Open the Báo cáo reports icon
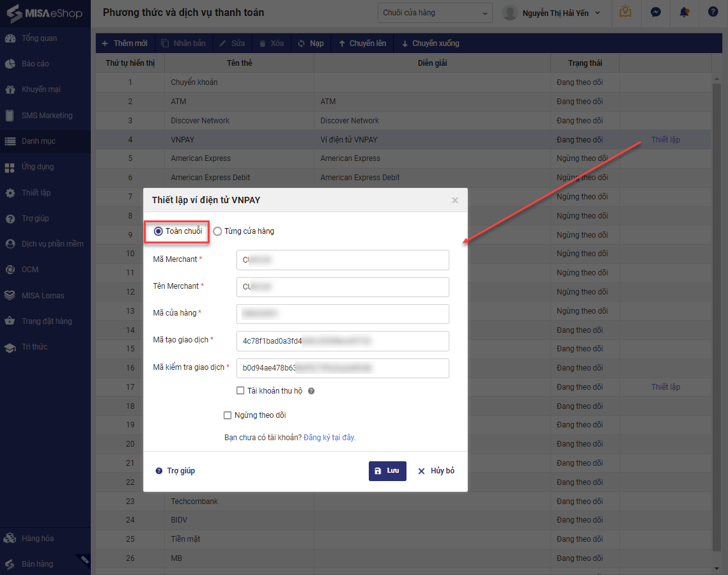Viewport: 728px width, 575px height. pos(10,64)
